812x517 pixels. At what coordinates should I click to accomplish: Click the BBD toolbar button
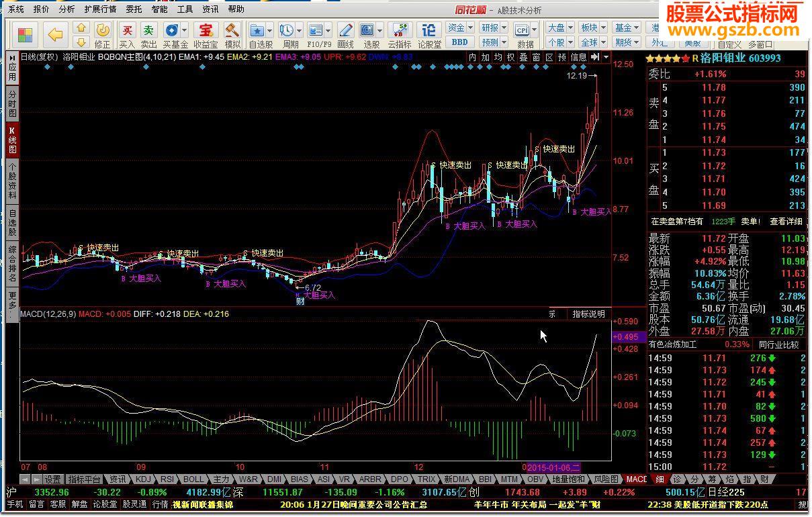(460, 42)
